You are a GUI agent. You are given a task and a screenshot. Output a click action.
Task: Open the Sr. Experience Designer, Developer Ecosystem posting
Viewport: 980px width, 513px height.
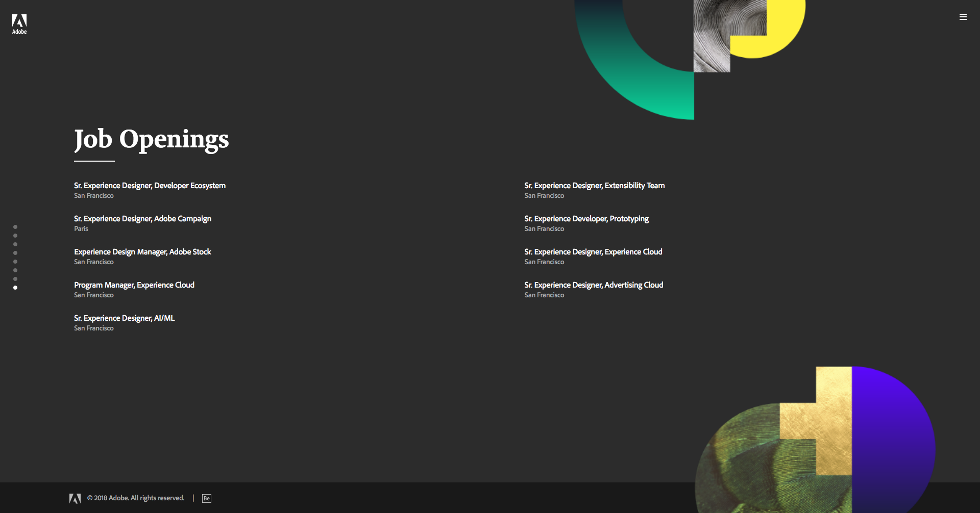coord(150,186)
